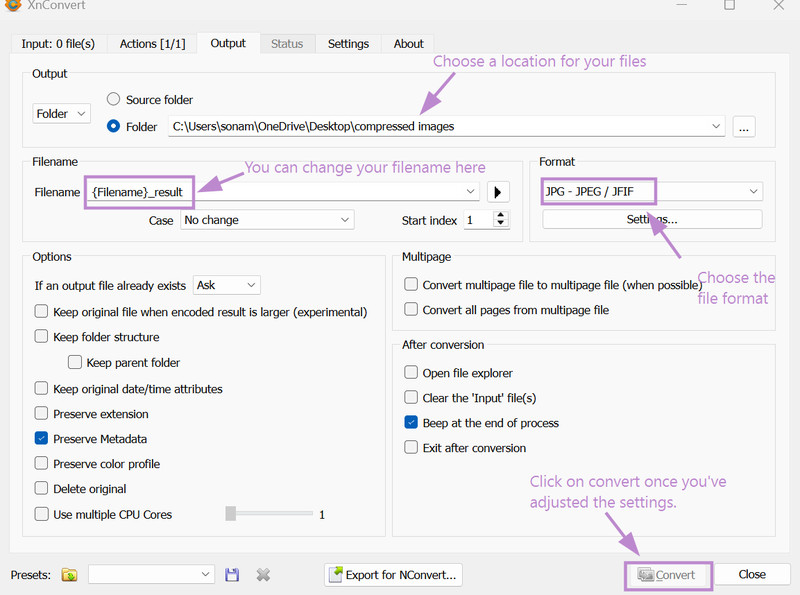Open the About tab
Viewport: 800px width, 595px height.
coord(409,44)
